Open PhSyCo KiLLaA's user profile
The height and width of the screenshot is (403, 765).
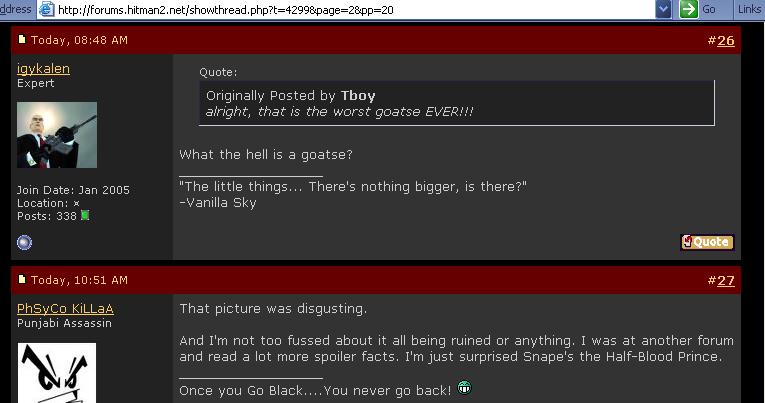(x=65, y=309)
